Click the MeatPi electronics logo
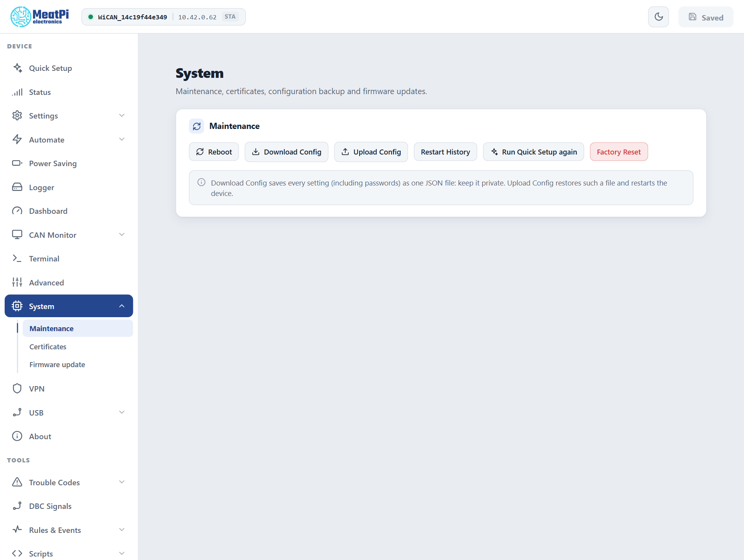744x560 pixels. pos(40,17)
